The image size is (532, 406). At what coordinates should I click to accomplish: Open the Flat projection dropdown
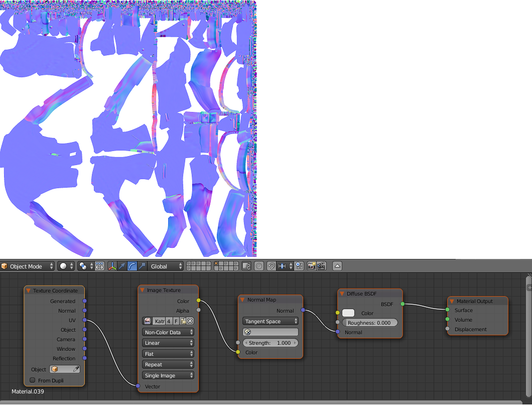pos(168,354)
